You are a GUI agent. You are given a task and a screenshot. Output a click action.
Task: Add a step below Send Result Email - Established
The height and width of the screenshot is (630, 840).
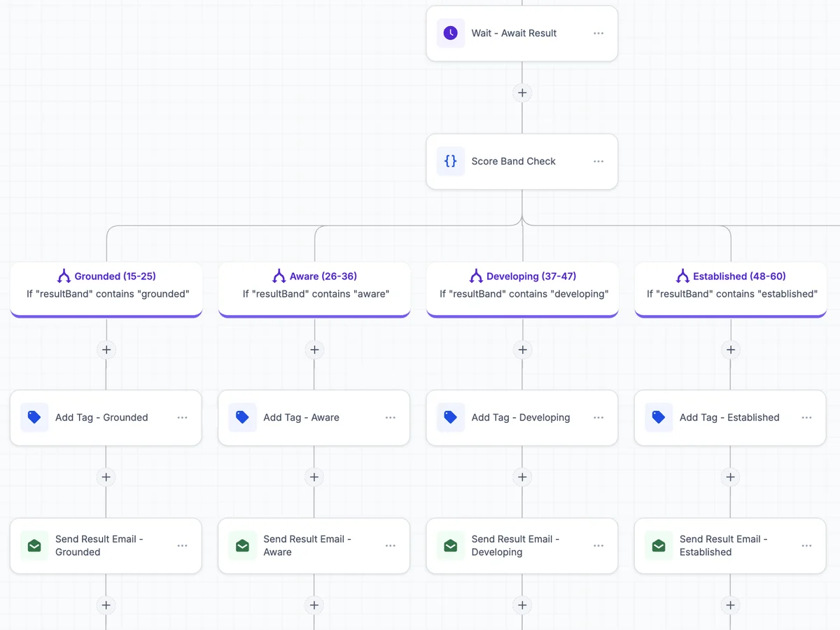[x=731, y=605]
